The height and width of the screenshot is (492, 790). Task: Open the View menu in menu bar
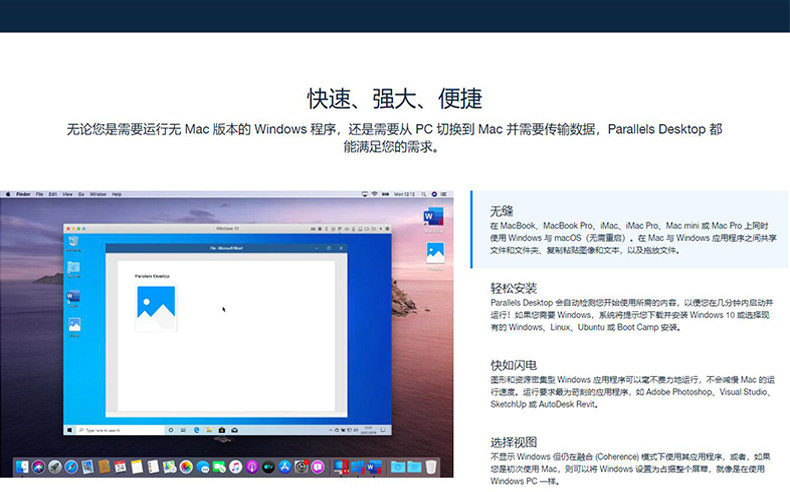[68, 194]
